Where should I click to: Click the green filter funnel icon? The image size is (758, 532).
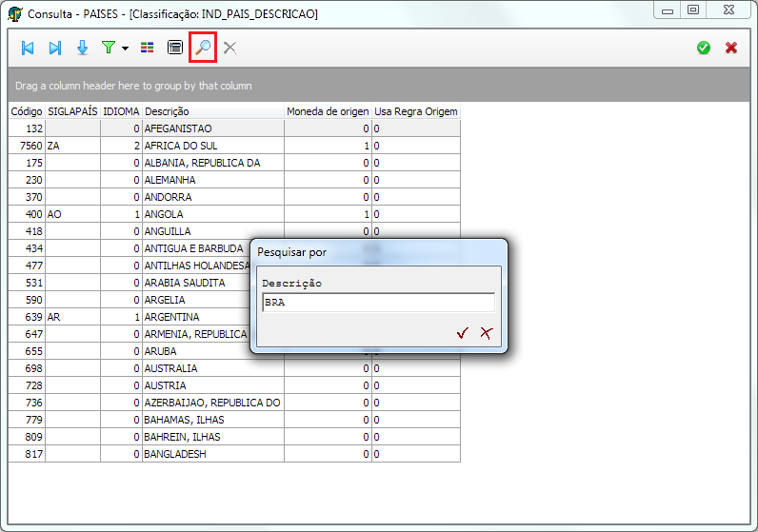(108, 48)
